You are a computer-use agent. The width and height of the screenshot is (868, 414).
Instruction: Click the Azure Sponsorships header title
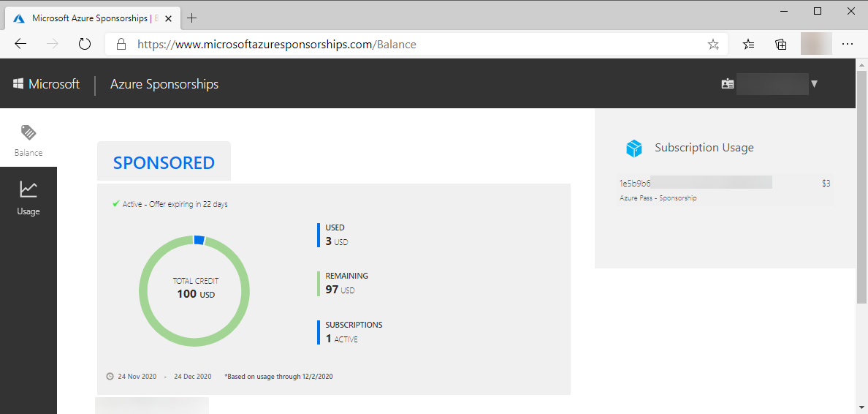tap(164, 84)
